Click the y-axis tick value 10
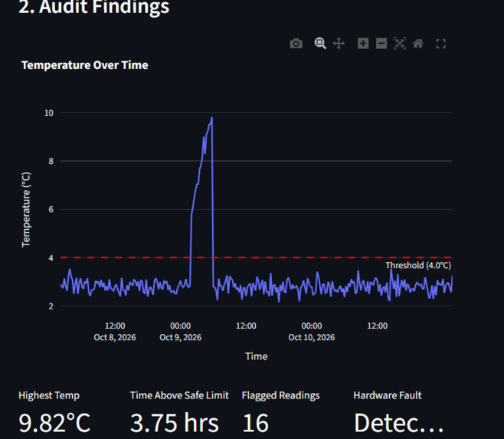The width and height of the screenshot is (504, 439). coord(49,113)
